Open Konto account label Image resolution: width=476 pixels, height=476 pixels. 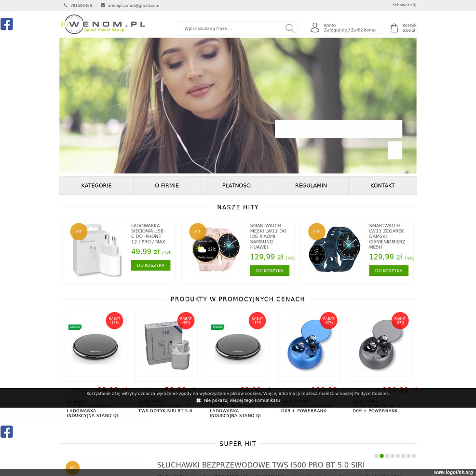pyautogui.click(x=330, y=25)
